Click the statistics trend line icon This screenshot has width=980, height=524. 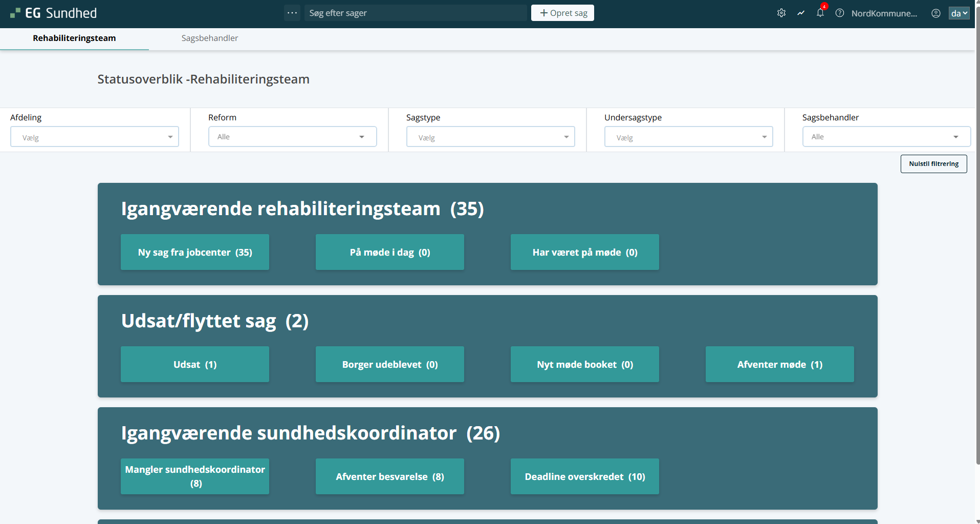(801, 13)
